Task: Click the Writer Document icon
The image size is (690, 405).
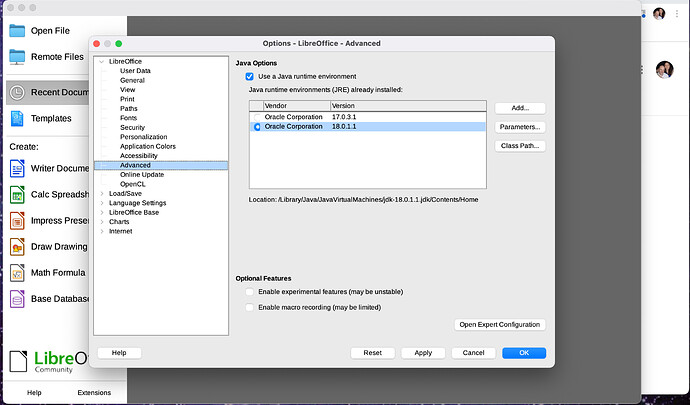Action: tap(17, 169)
